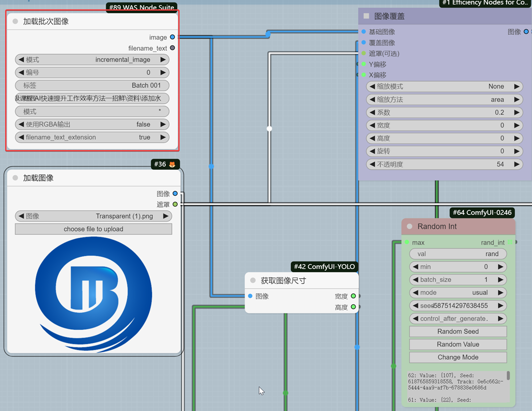Decrease the 编号 value with left arrow
Image resolution: width=532 pixels, height=411 pixels.
point(22,72)
